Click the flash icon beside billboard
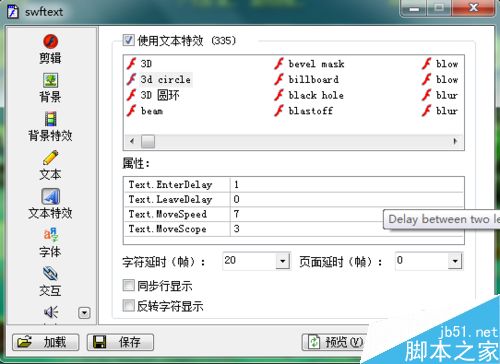This screenshot has width=500, height=364. [279, 79]
